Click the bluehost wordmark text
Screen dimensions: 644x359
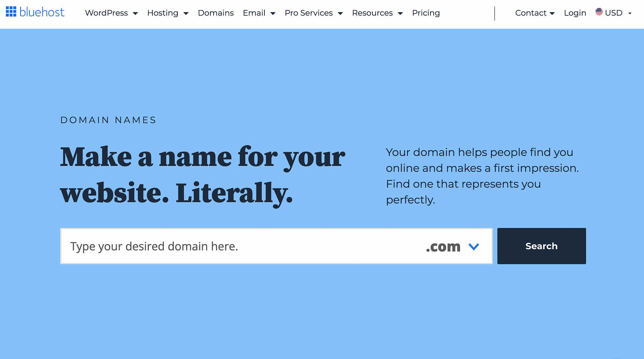click(42, 12)
